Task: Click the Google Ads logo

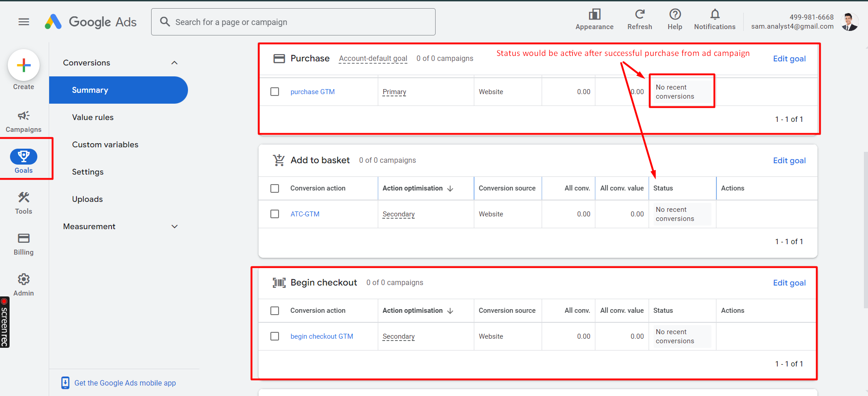Action: coord(91,22)
